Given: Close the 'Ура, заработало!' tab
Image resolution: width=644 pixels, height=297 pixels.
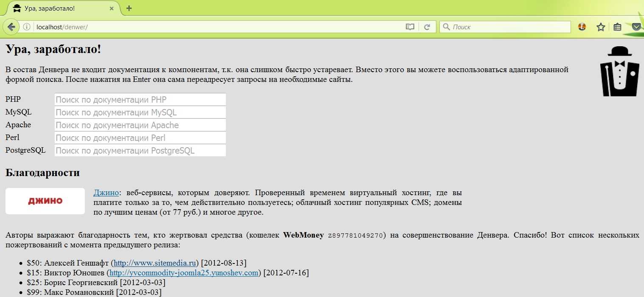Looking at the screenshot, I should [x=112, y=8].
